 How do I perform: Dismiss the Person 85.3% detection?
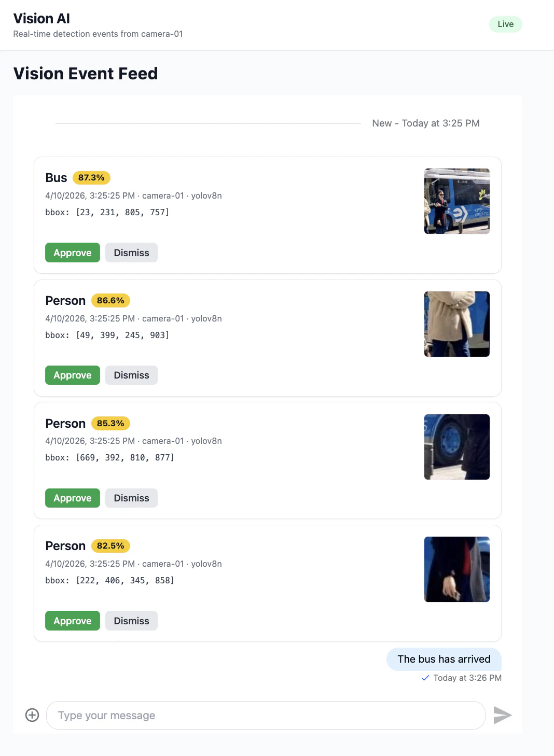[x=131, y=498]
